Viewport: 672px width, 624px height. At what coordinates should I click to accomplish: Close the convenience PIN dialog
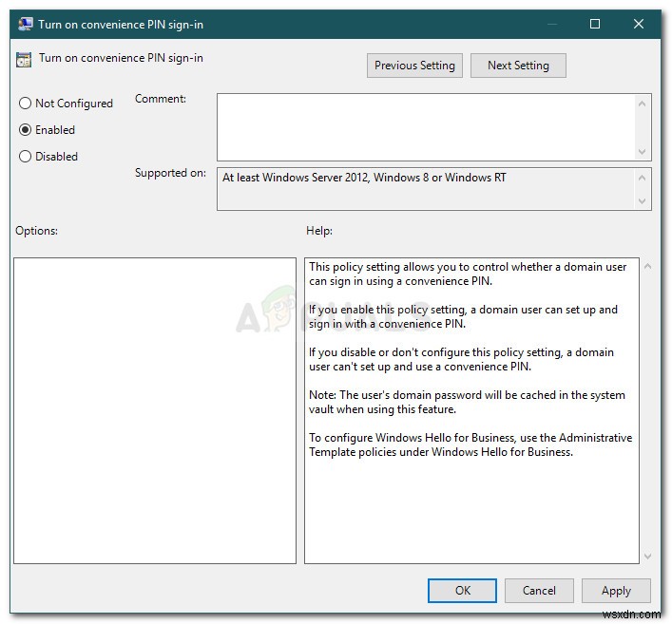pyautogui.click(x=639, y=24)
